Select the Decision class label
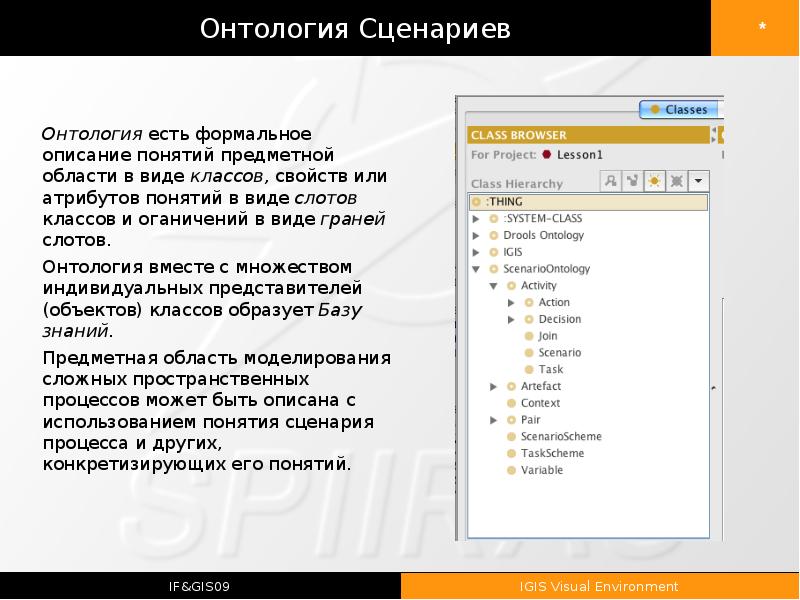Image resolution: width=800 pixels, height=600 pixels. [x=559, y=320]
